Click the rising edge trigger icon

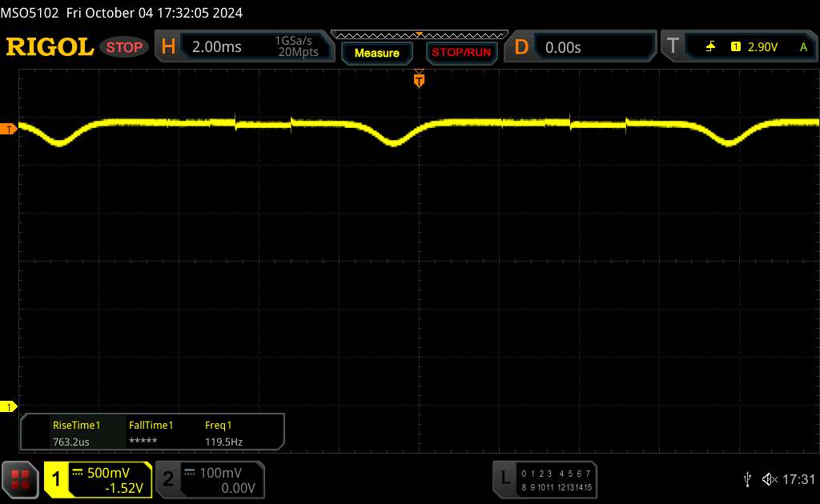click(x=710, y=47)
